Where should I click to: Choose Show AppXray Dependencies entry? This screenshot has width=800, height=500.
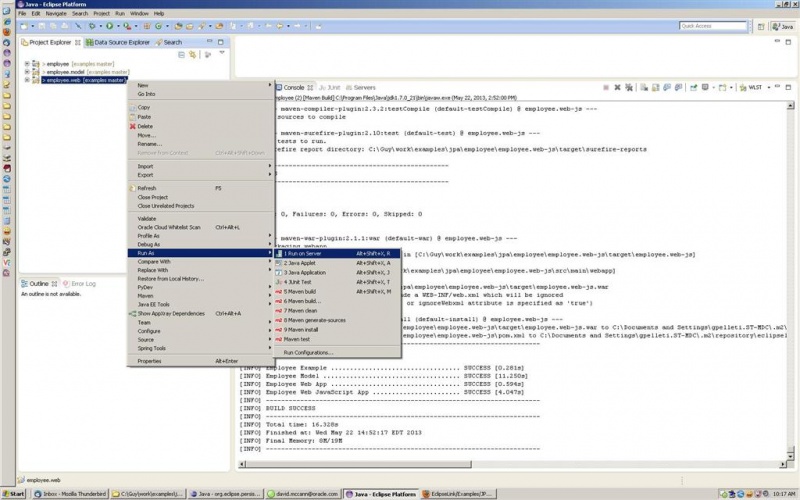point(201,314)
